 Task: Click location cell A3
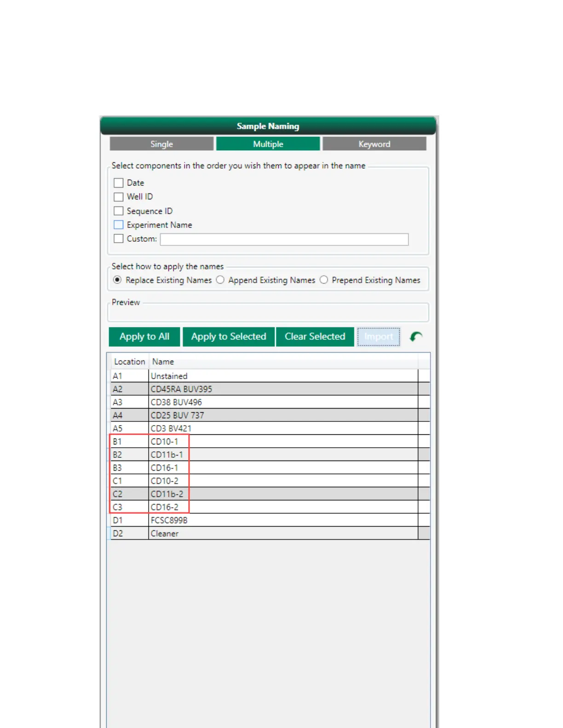[x=129, y=402]
